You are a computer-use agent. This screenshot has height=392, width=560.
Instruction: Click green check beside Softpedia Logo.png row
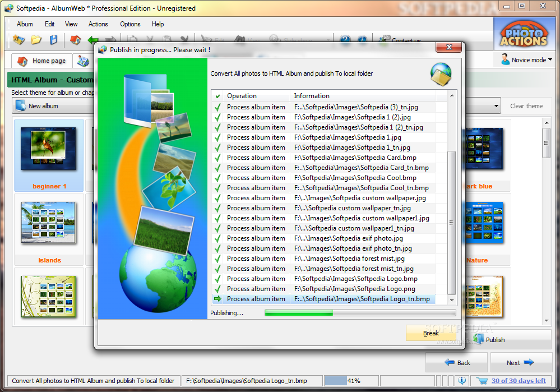pyautogui.click(x=217, y=289)
